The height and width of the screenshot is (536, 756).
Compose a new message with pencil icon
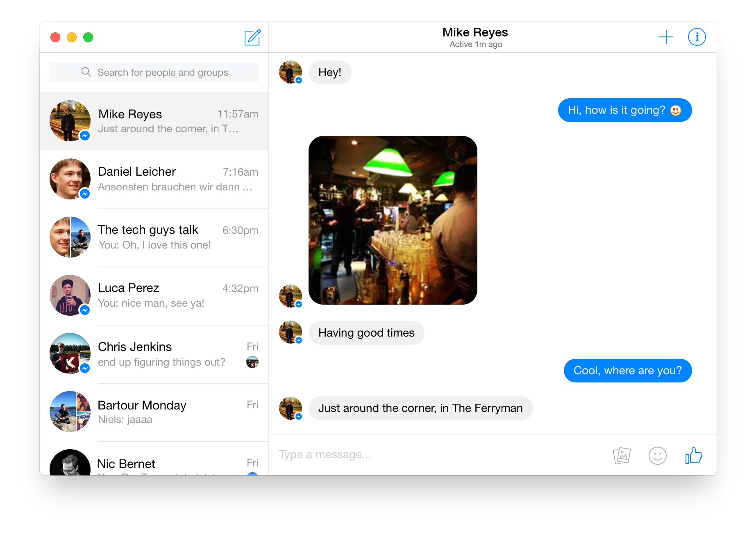tap(252, 37)
